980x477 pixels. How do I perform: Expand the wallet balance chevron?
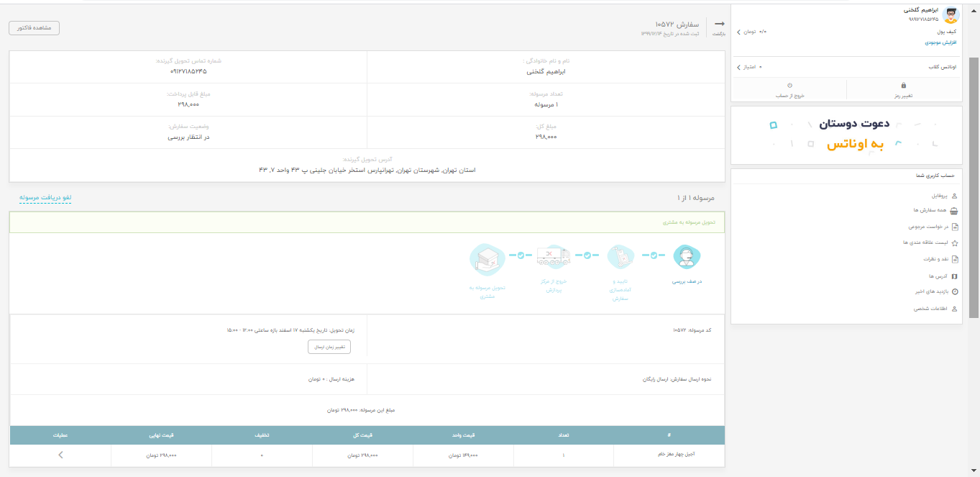[x=738, y=32]
